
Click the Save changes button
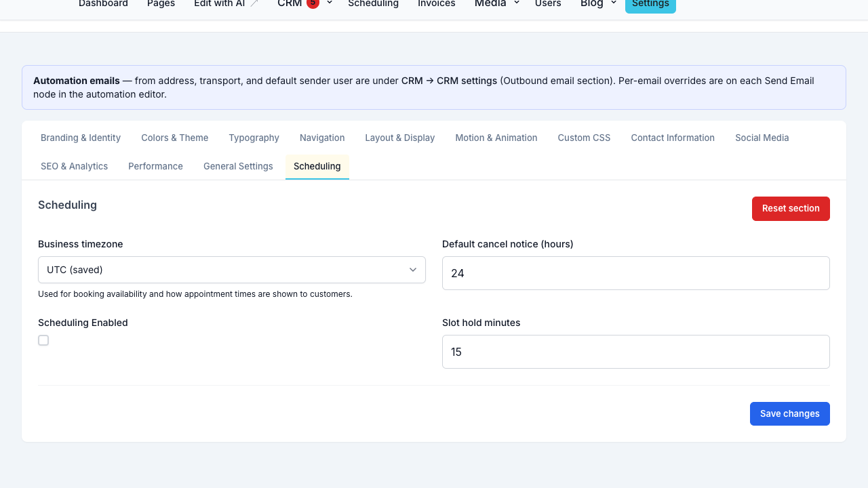(x=790, y=414)
